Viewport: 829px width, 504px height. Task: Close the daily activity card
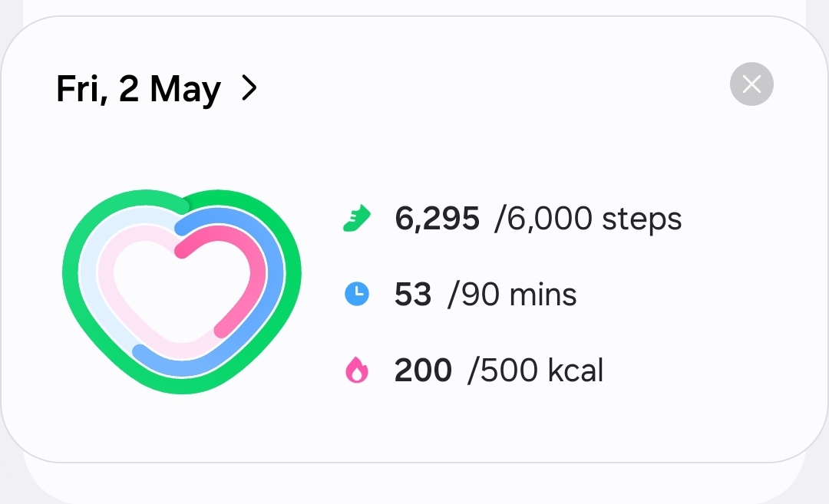point(751,84)
